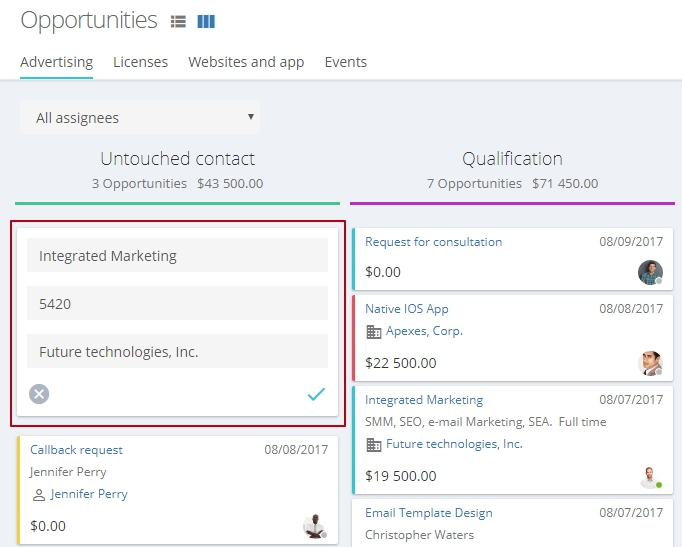Click assignee avatar on Native IOS App
Image resolution: width=682 pixels, height=547 pixels.
click(x=650, y=364)
